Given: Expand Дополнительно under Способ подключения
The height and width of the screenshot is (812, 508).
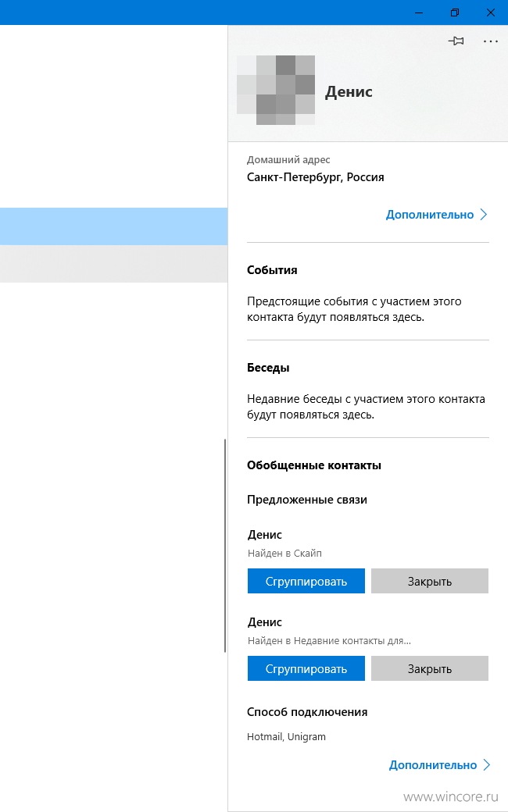Looking at the screenshot, I should [x=433, y=765].
